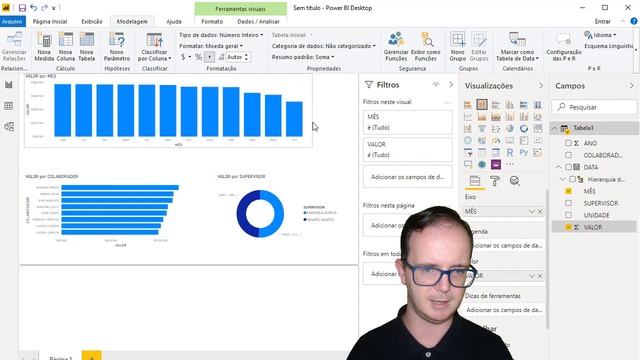The width and height of the screenshot is (640, 360).
Task: Click the Autor decimal places stepper
Action: coord(246,57)
